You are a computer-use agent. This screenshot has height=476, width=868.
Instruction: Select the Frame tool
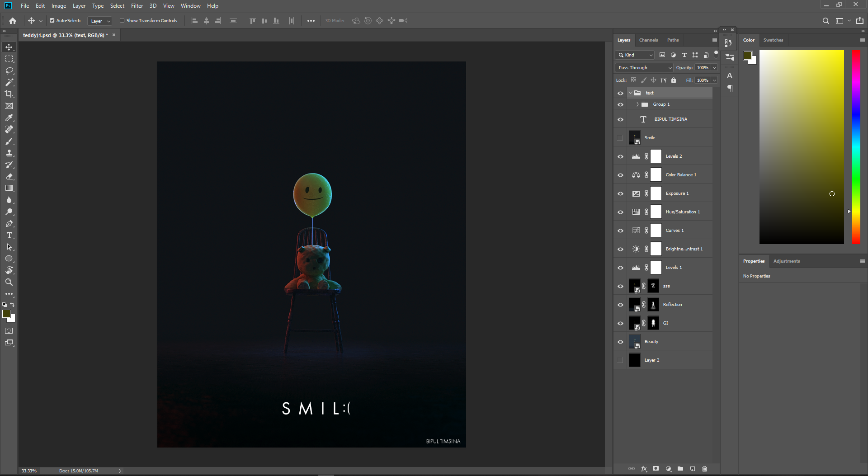9,106
